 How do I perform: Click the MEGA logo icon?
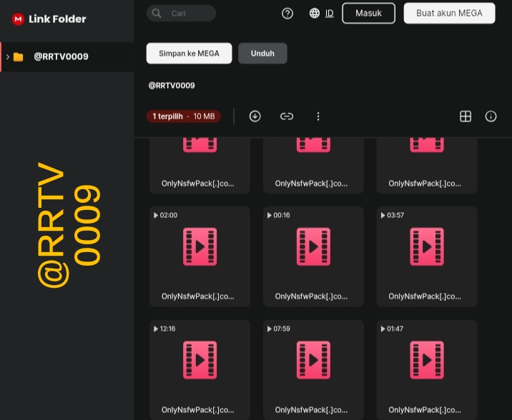(x=19, y=19)
